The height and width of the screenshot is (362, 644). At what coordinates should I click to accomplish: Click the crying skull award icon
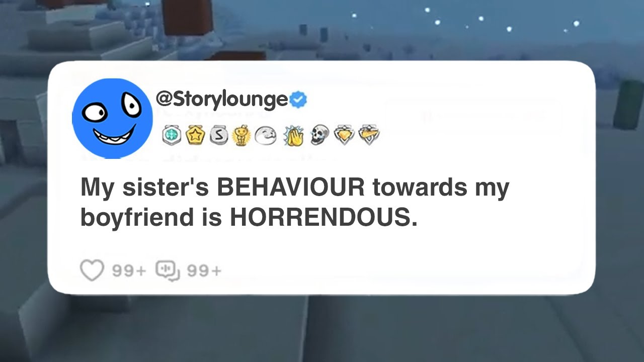pyautogui.click(x=319, y=134)
